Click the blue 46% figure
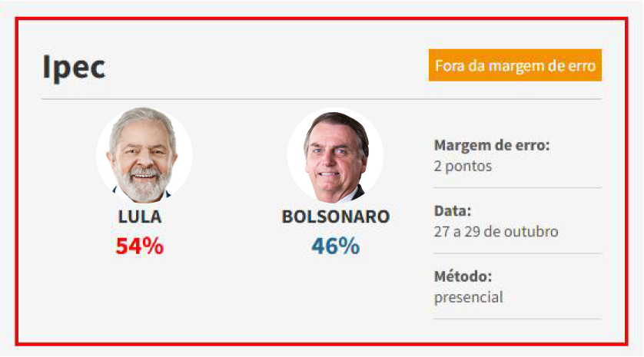 point(336,246)
